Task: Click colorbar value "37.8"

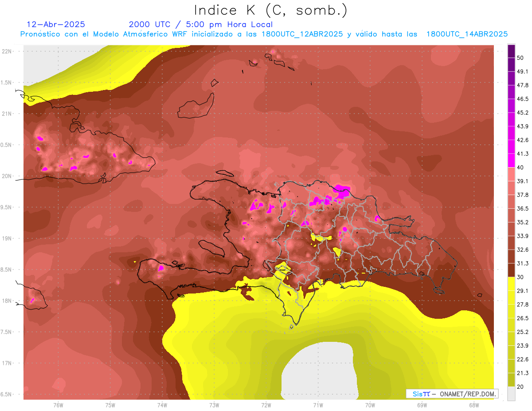Action: 523,195
